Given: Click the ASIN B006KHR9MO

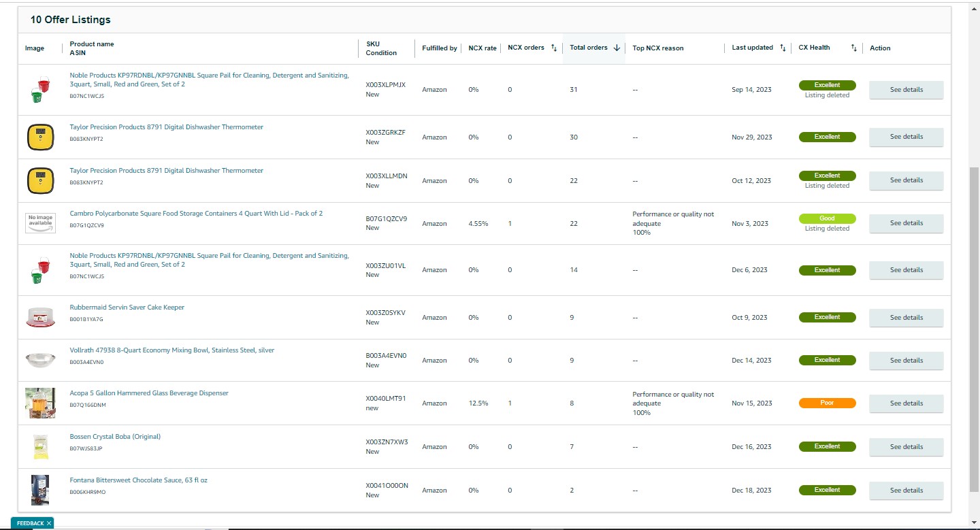Looking at the screenshot, I should point(88,492).
